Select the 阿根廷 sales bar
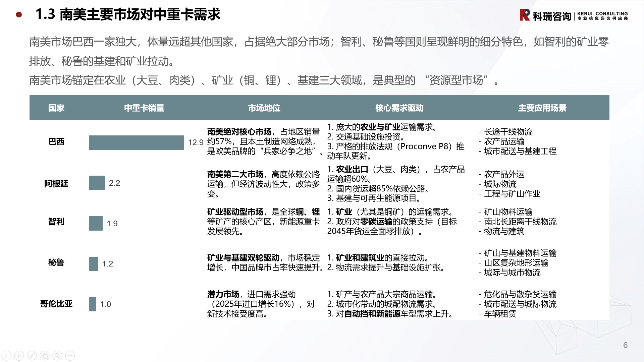 (x=97, y=183)
